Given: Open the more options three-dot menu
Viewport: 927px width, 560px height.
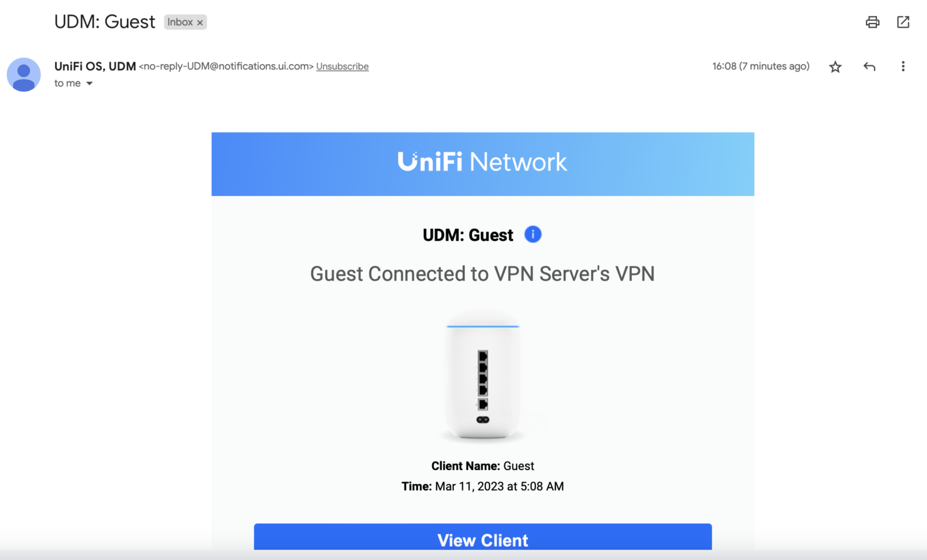Looking at the screenshot, I should (x=903, y=66).
